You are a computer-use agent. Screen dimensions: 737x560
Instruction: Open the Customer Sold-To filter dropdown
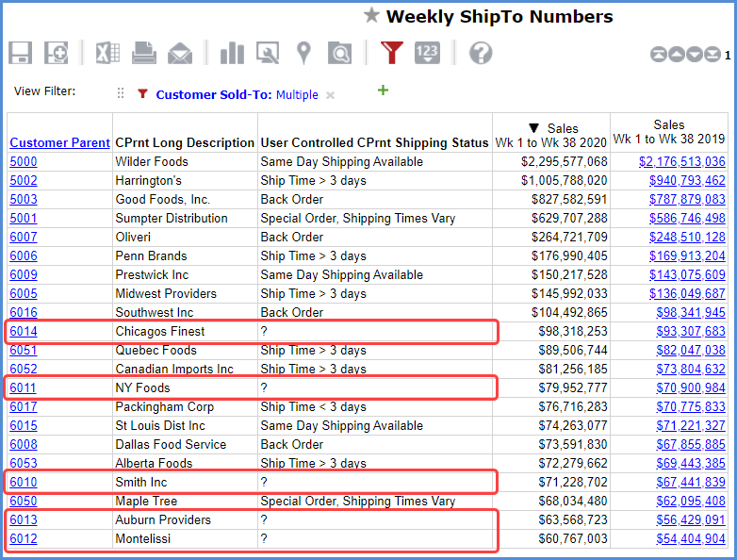click(x=237, y=94)
